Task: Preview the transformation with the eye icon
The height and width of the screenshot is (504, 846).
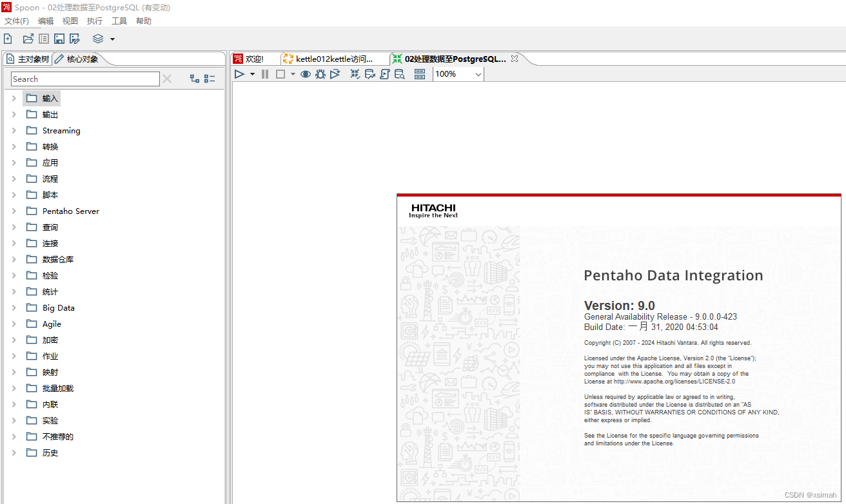Action: (305, 73)
